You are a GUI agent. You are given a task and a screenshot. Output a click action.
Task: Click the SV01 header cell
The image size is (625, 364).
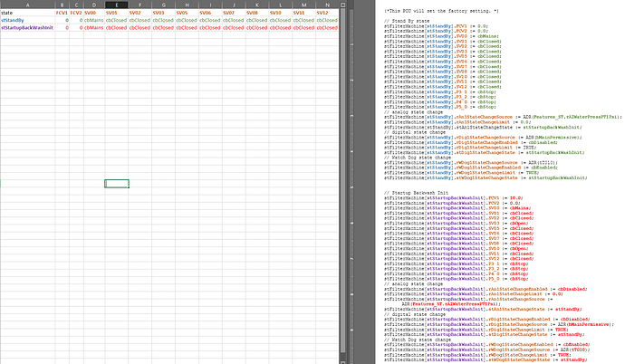116,13
